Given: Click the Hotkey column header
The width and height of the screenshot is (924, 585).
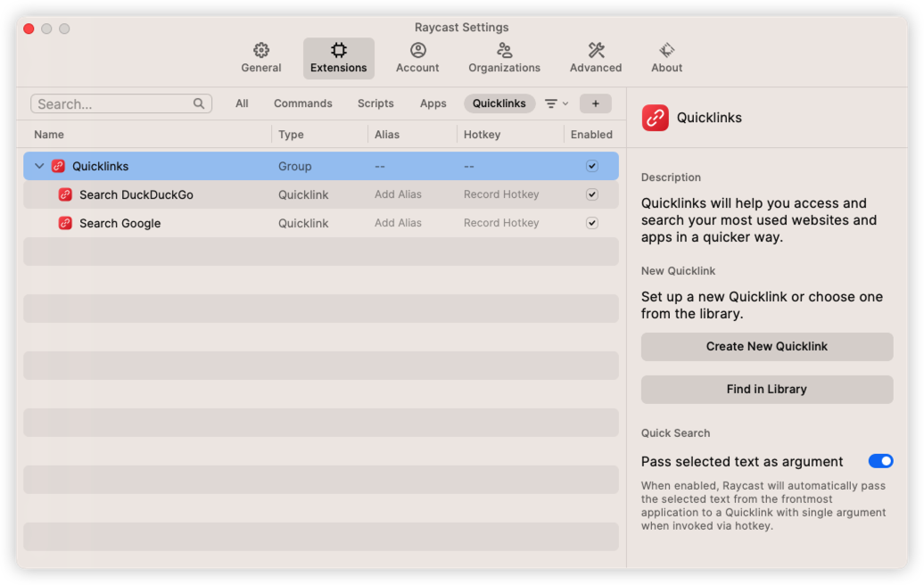Looking at the screenshot, I should coord(482,135).
